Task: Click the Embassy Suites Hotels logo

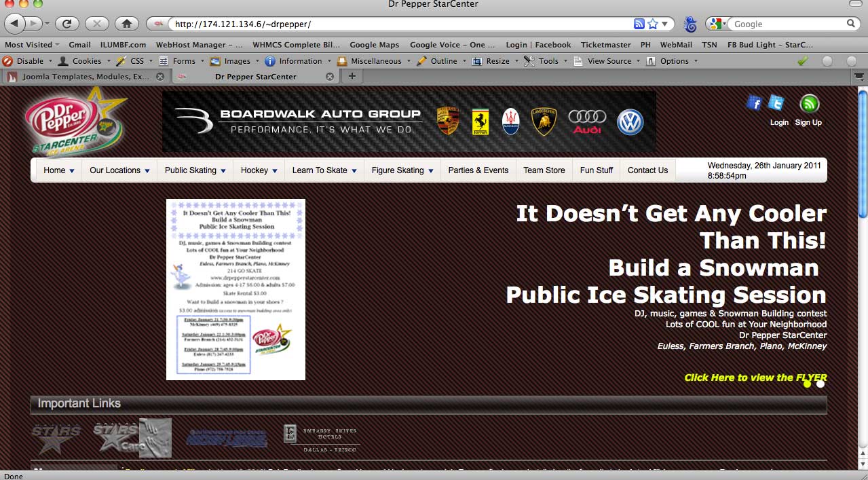Action: click(321, 437)
